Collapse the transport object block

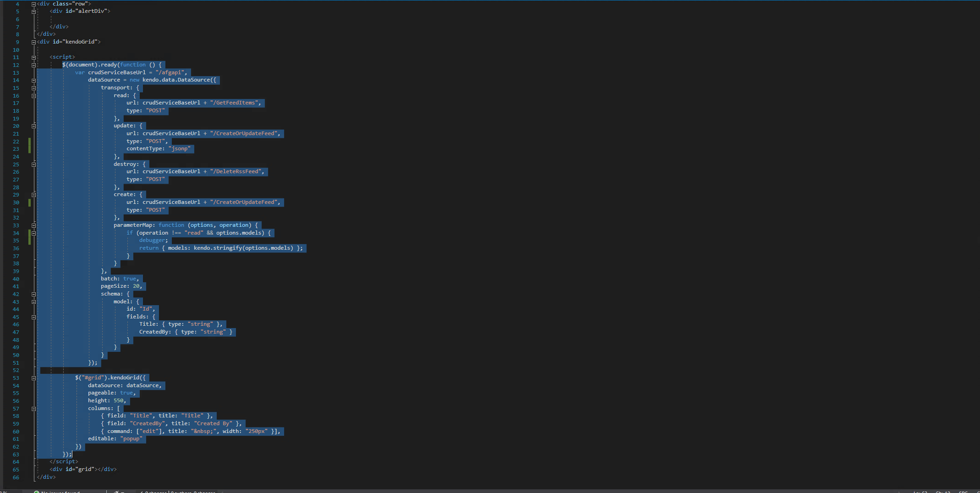click(33, 88)
